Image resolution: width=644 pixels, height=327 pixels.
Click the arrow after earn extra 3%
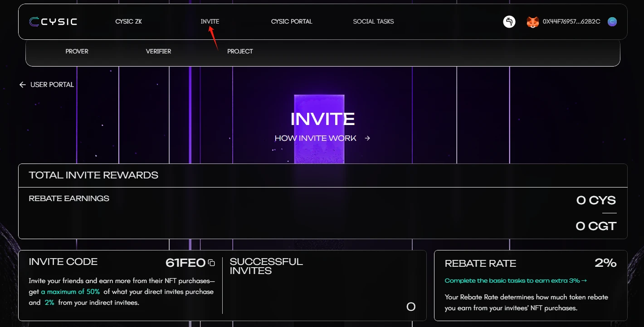(x=585, y=281)
